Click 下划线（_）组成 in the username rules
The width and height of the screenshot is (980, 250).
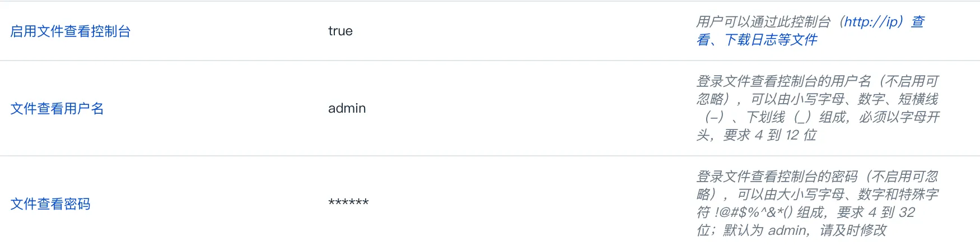click(796, 117)
